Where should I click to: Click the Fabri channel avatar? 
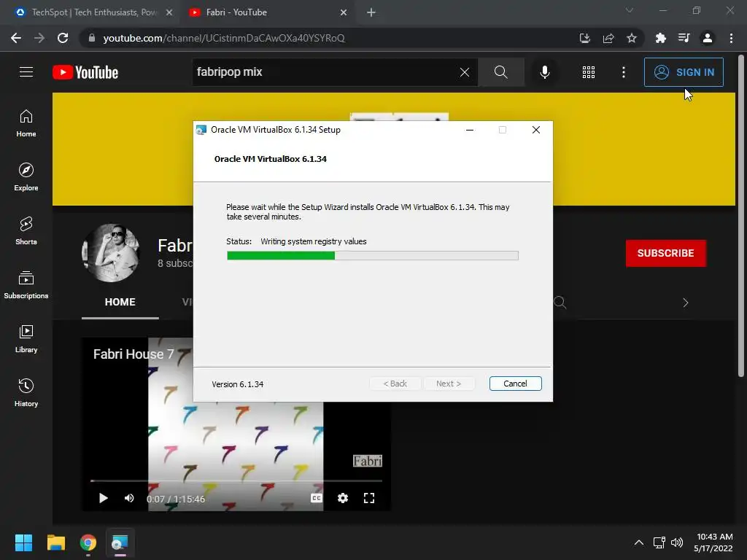coord(111,253)
